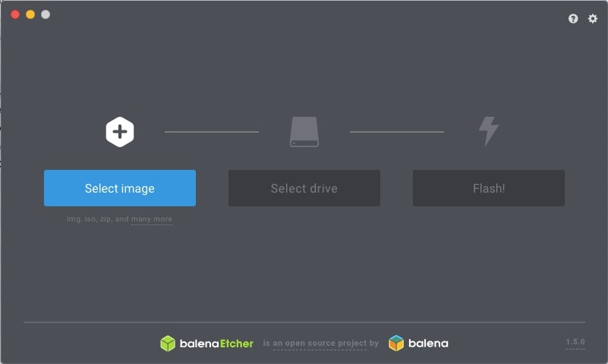Minimize window with the yellow button

(30, 14)
